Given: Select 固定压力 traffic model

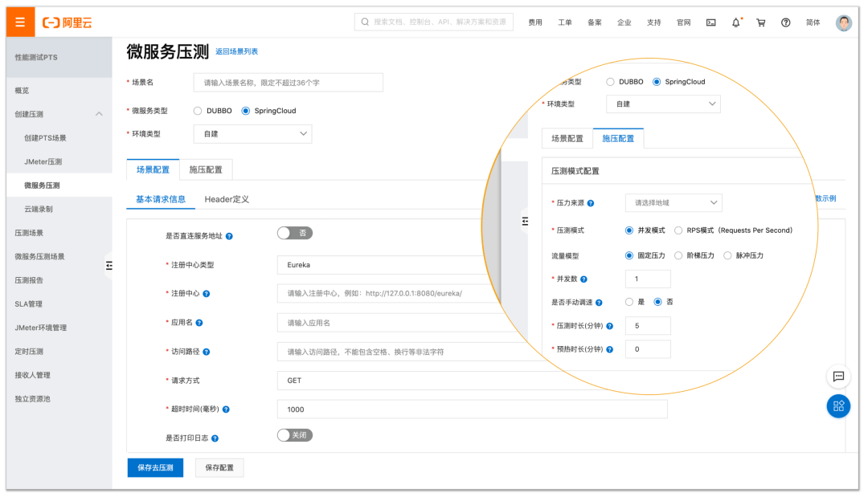Looking at the screenshot, I should click(x=628, y=255).
